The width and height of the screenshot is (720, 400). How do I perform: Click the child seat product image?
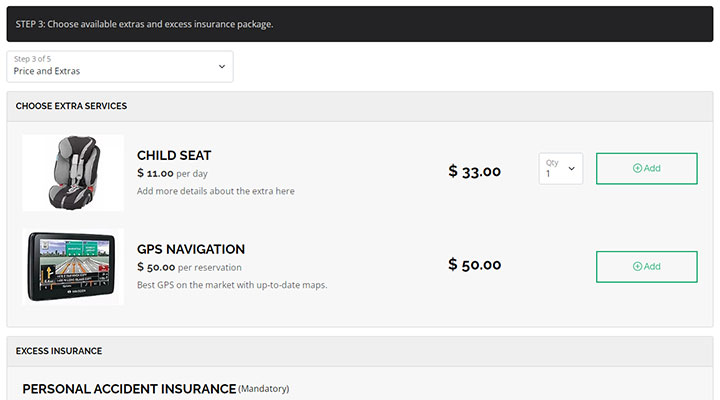pyautogui.click(x=73, y=173)
